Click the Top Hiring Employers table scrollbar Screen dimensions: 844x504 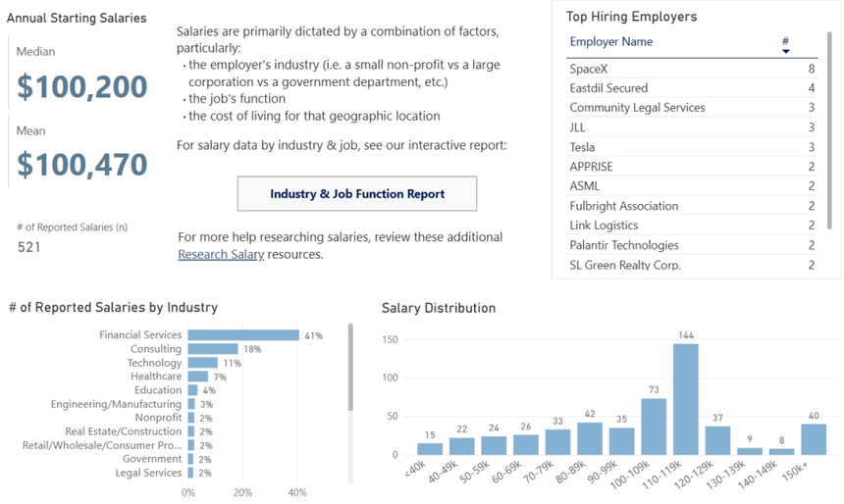pos(829,130)
